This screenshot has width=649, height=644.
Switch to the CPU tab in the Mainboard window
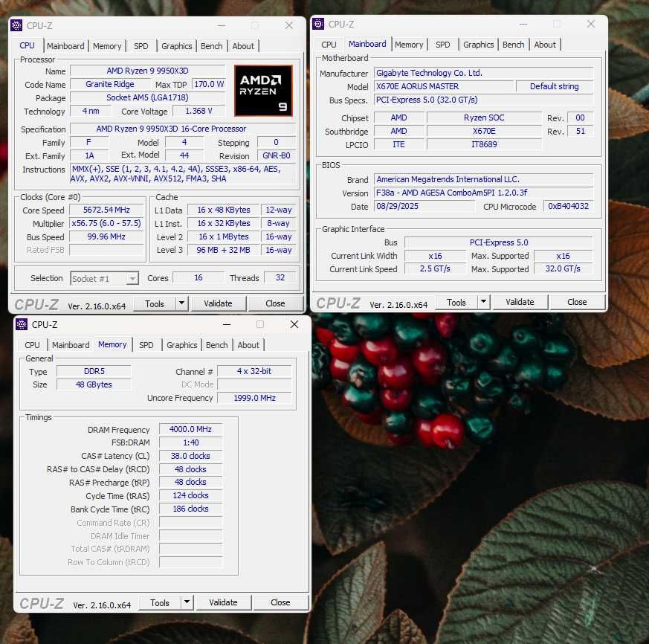pos(329,45)
